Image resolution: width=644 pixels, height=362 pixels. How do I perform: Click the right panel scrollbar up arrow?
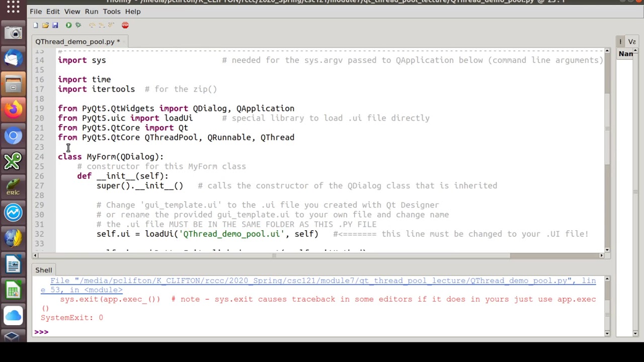point(635,52)
